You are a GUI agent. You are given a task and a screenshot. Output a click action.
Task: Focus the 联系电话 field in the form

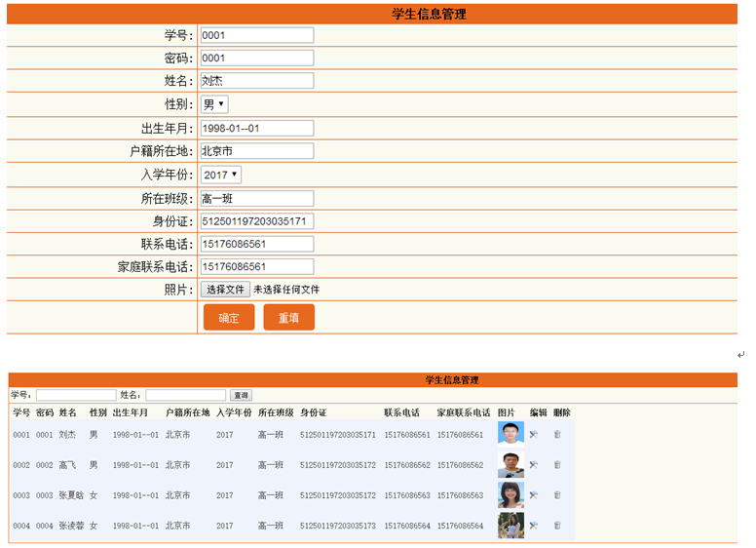pos(257,244)
